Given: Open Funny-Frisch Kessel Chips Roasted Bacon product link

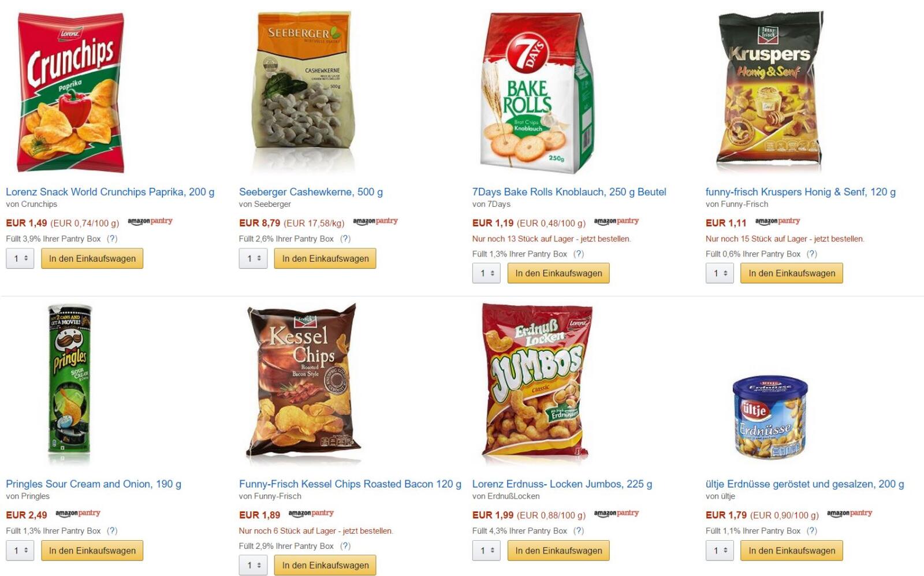Looking at the screenshot, I should click(x=350, y=484).
